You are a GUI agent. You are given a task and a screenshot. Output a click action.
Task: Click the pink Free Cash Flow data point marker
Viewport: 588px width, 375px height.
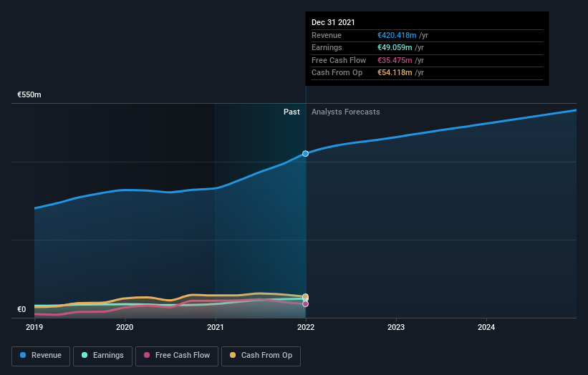306,304
